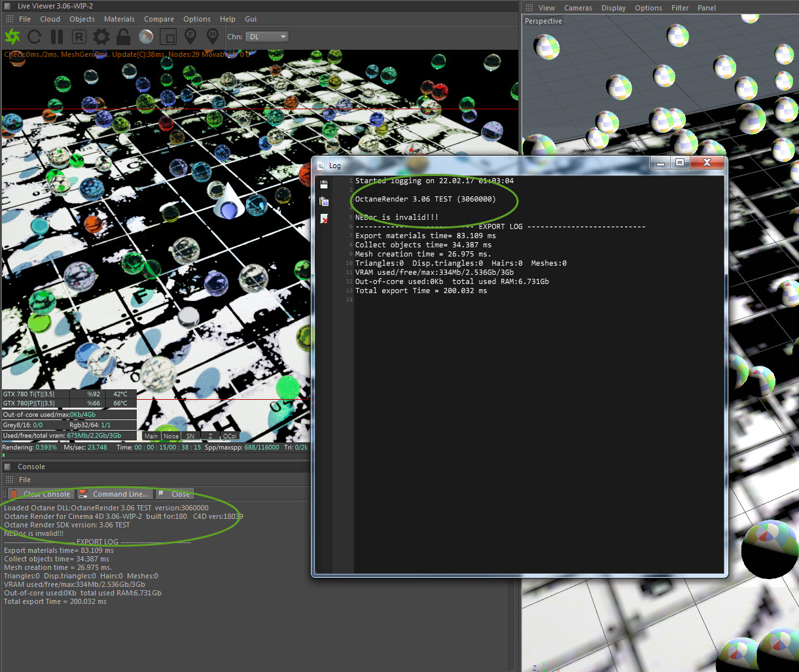Switch to the Noise render pass tab

[x=171, y=436]
